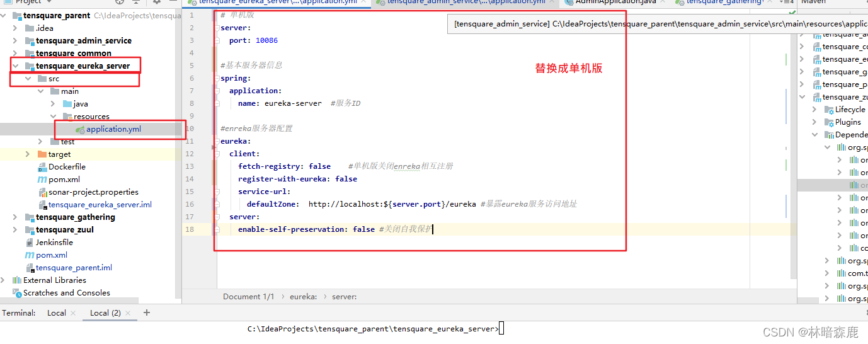Select sonar-project.properties file

pyautogui.click(x=93, y=192)
